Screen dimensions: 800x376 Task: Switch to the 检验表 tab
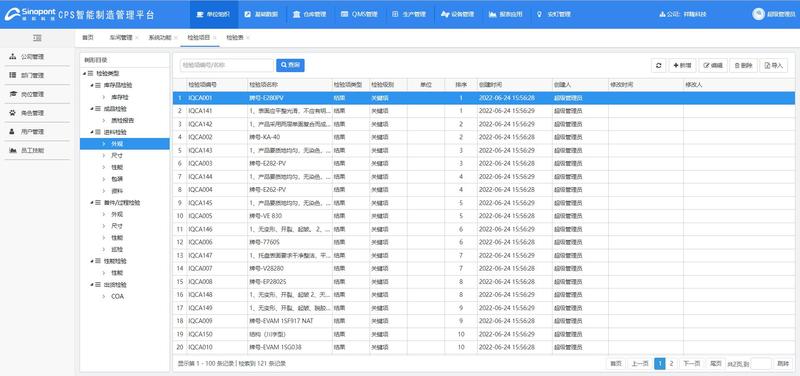pos(234,38)
